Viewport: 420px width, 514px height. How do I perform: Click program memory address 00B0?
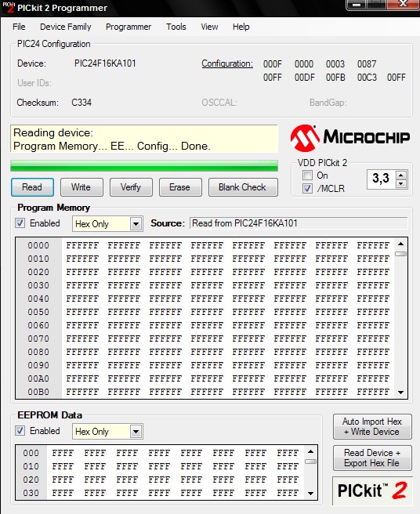coord(38,392)
